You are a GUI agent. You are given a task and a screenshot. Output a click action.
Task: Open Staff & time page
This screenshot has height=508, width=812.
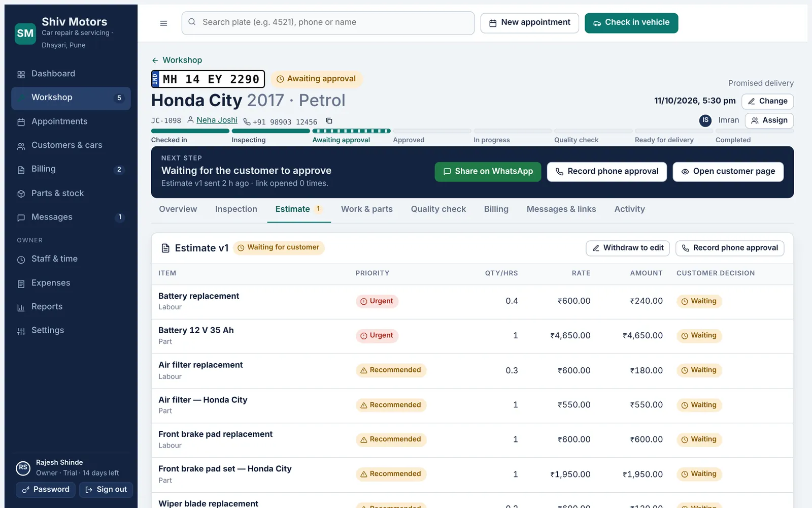(71, 259)
